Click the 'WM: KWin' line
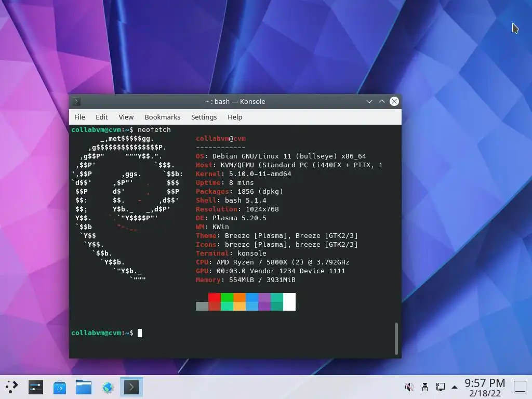 tap(212, 227)
